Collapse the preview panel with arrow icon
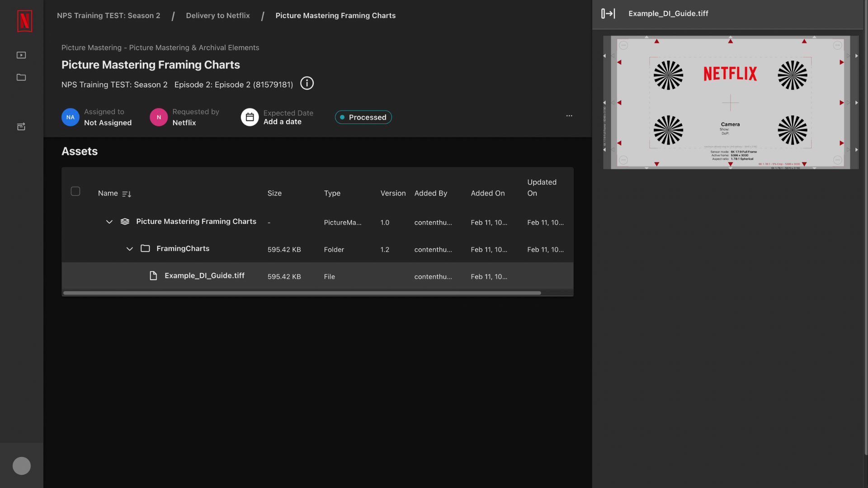The height and width of the screenshot is (488, 868). coord(608,14)
